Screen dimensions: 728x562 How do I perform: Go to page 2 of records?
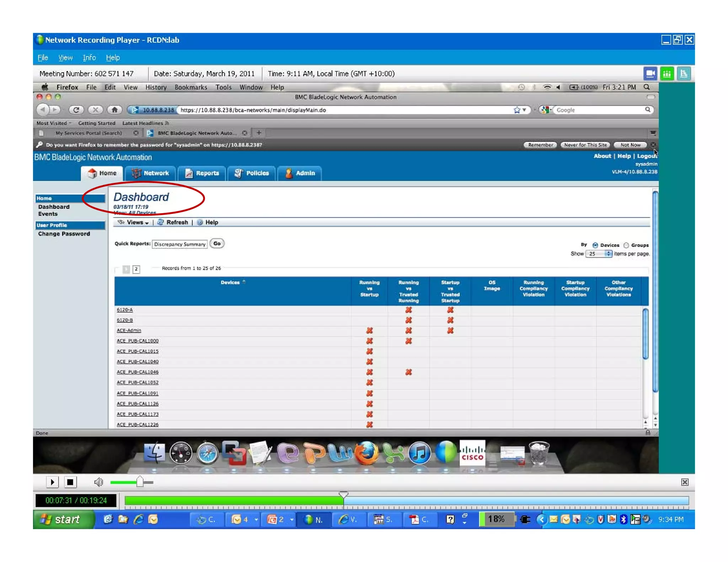click(x=136, y=269)
